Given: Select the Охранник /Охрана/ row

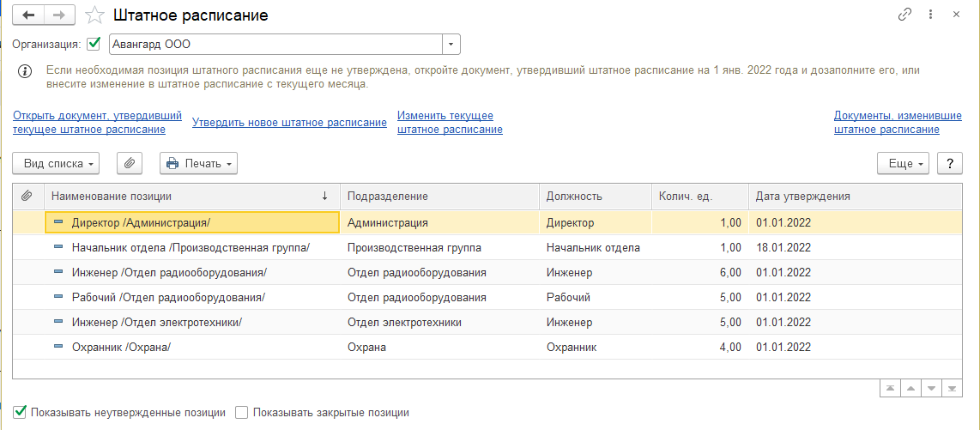Looking at the screenshot, I should pos(121,348).
